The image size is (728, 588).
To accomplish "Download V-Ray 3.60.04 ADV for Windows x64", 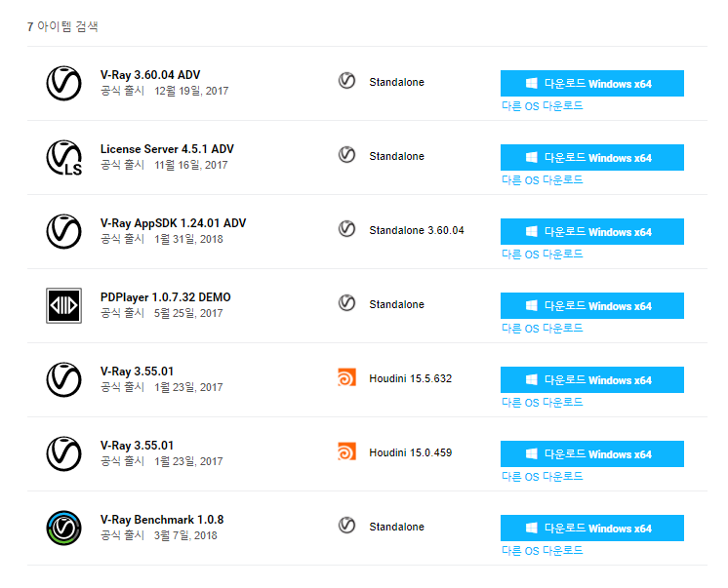I will coord(591,84).
